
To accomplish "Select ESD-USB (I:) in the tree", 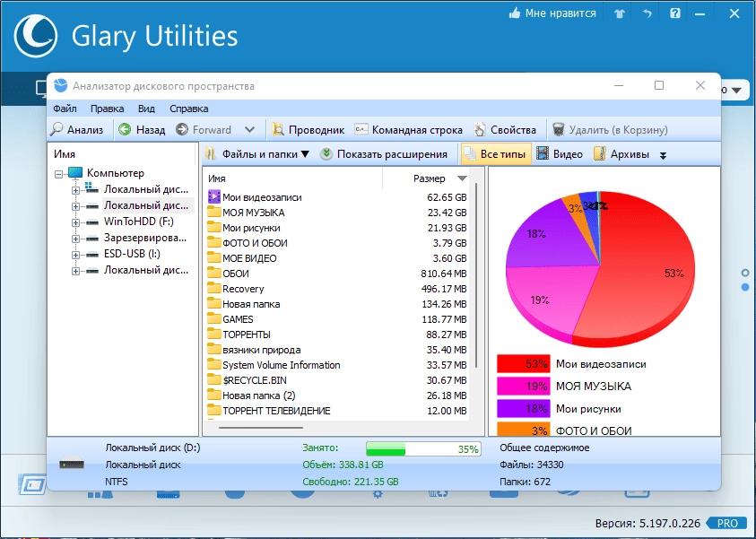I will tap(132, 254).
